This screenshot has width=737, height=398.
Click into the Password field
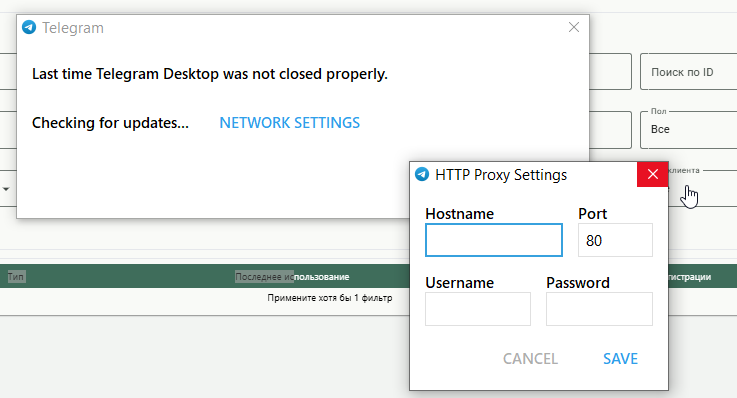(599, 309)
